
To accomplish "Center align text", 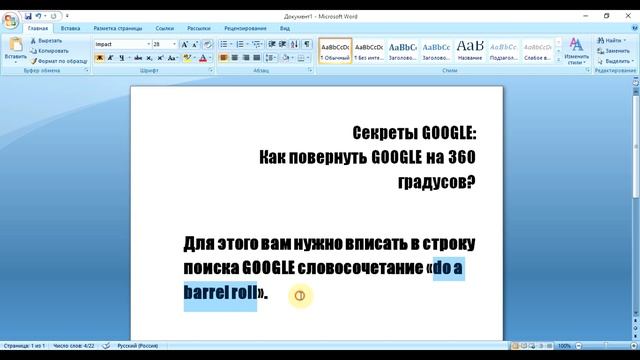I will point(235,58).
